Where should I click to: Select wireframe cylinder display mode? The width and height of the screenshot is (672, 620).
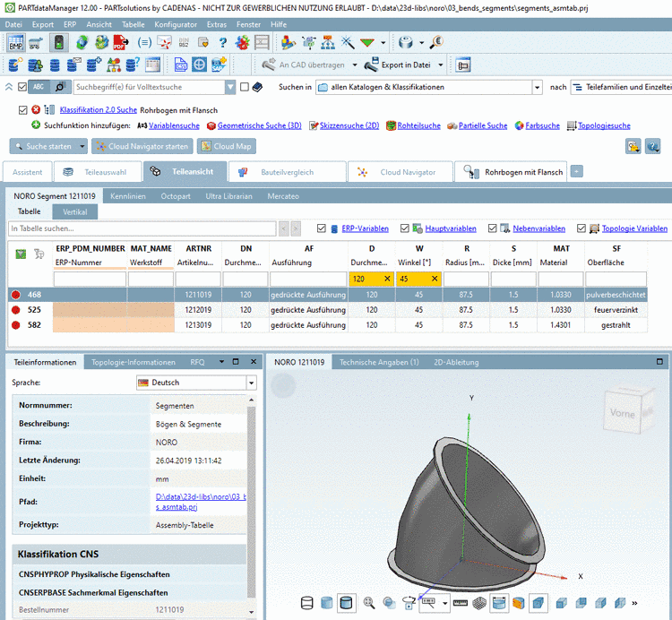point(307,603)
